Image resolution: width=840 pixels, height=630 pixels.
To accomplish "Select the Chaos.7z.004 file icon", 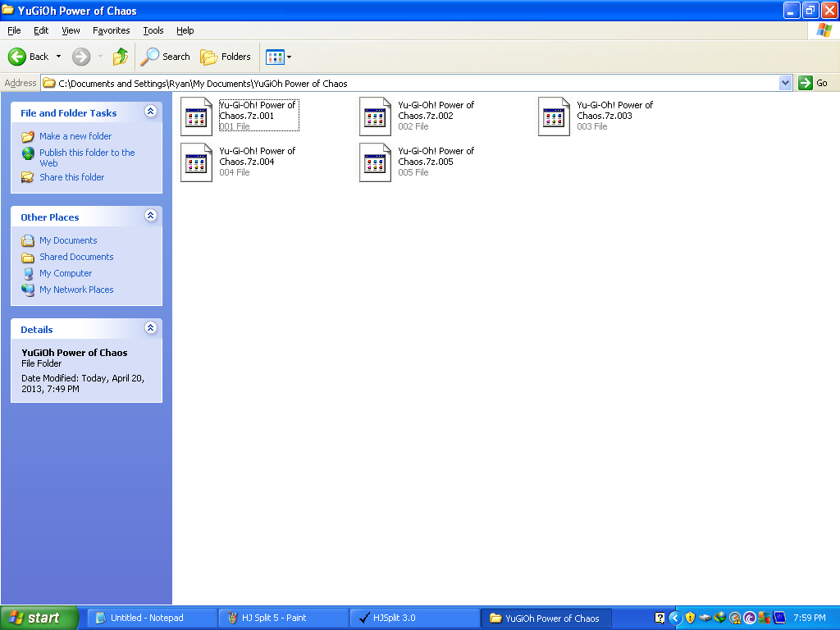I will point(196,162).
